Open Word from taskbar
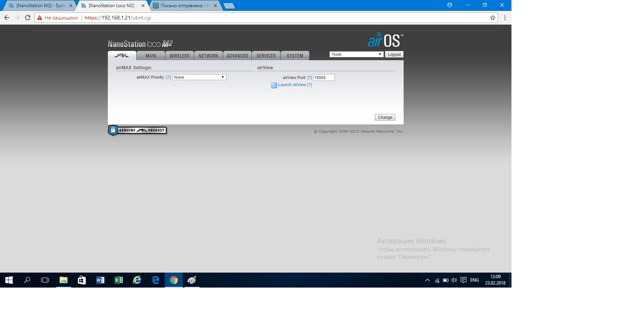The width and height of the screenshot is (644, 328). coord(100,280)
